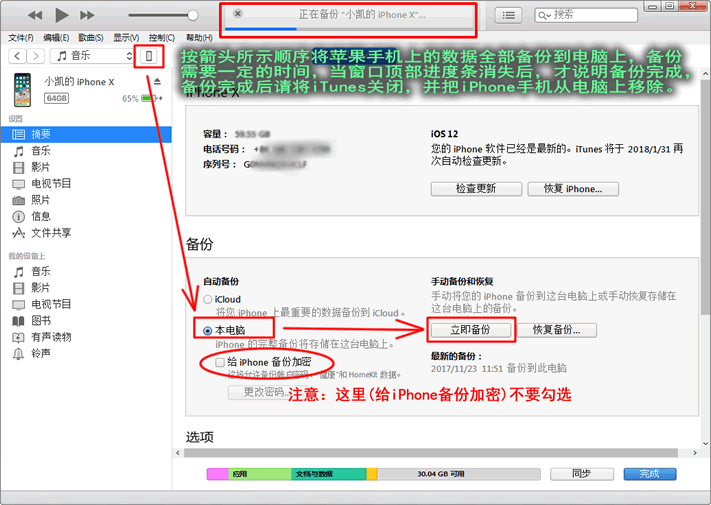Open the list view icon button
The height and width of the screenshot is (505, 711).
click(x=508, y=15)
